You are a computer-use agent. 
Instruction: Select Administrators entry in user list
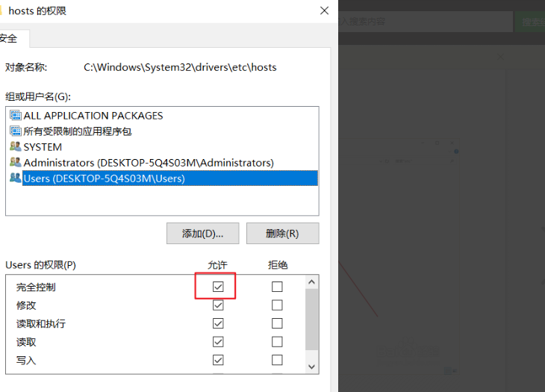(148, 163)
